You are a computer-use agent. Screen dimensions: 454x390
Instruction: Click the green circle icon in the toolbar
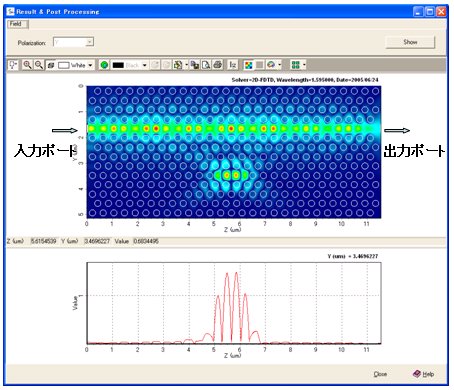(104, 65)
